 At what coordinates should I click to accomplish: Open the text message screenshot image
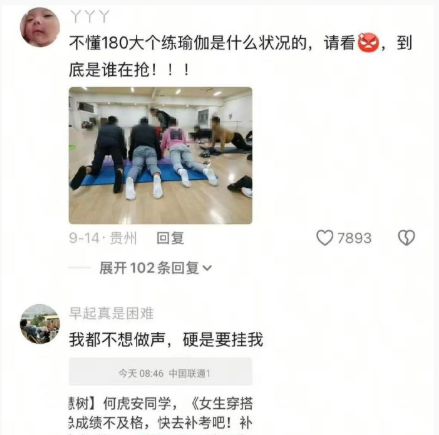point(160,396)
